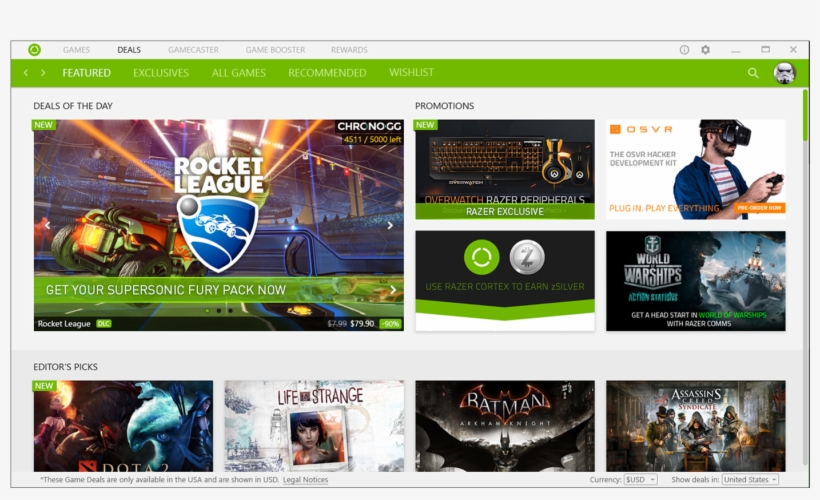Select the ALL GAMES section
Image resolution: width=820 pixels, height=500 pixels.
[x=238, y=73]
